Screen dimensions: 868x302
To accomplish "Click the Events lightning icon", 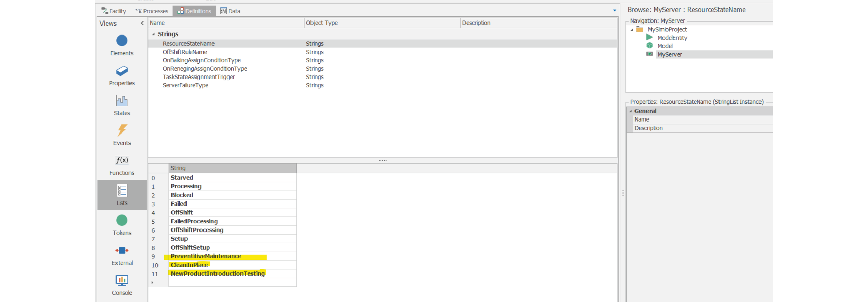I will click(122, 131).
